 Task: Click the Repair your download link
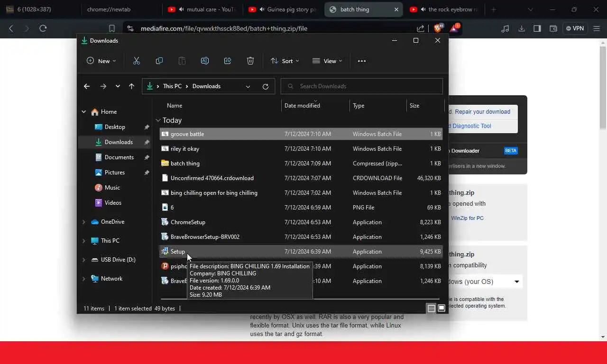[x=482, y=112]
